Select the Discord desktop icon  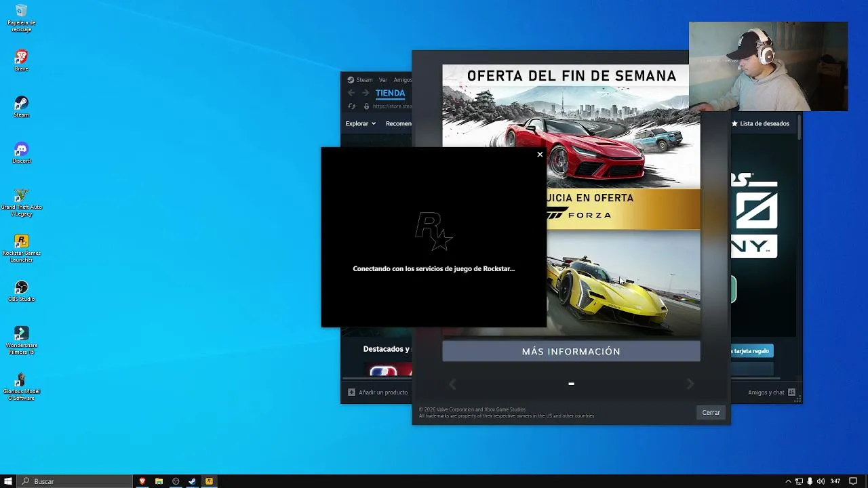pos(21,152)
